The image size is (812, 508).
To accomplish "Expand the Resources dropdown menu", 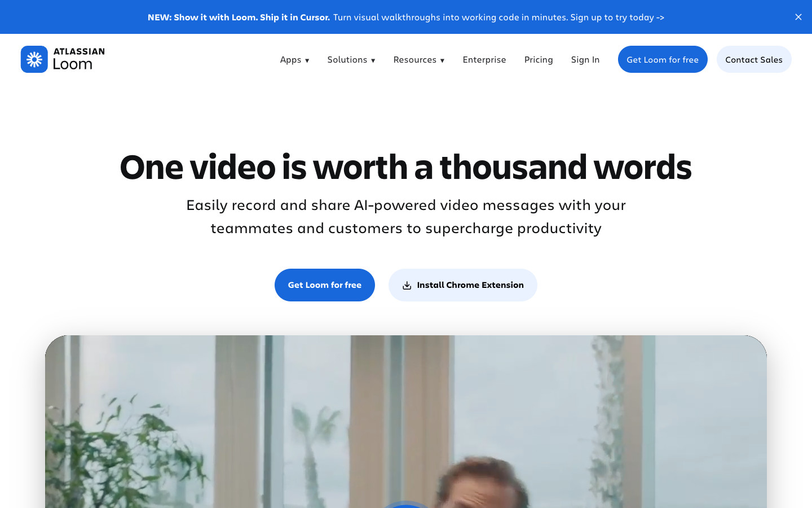I will coord(419,60).
